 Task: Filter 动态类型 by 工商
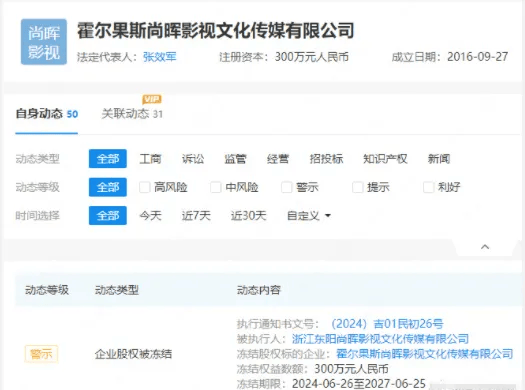(150, 159)
